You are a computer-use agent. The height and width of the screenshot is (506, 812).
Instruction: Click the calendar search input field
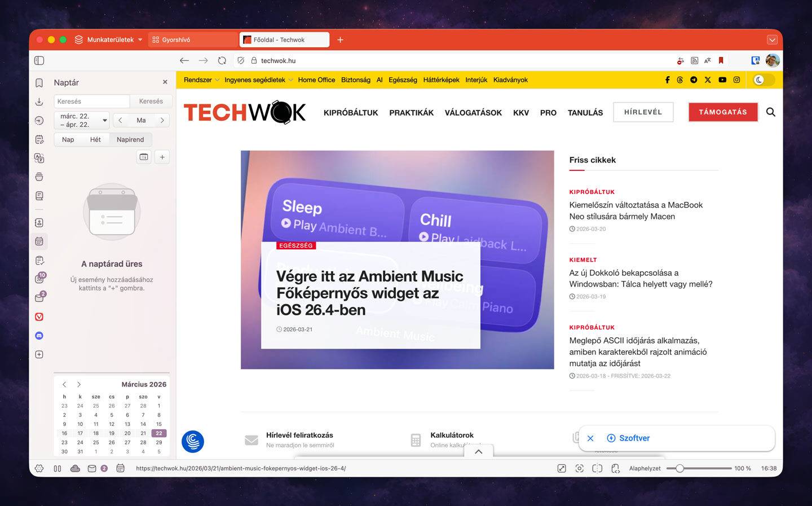[x=92, y=102]
